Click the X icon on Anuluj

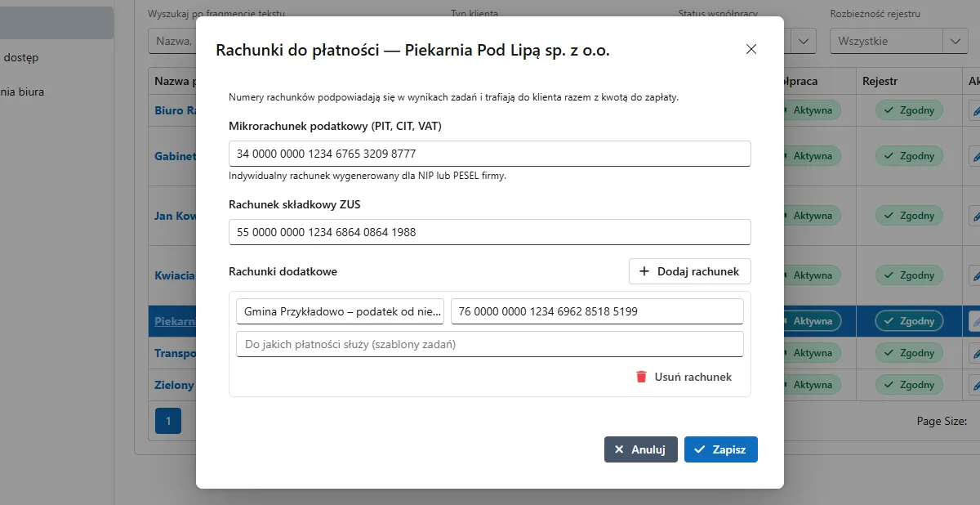pos(619,449)
